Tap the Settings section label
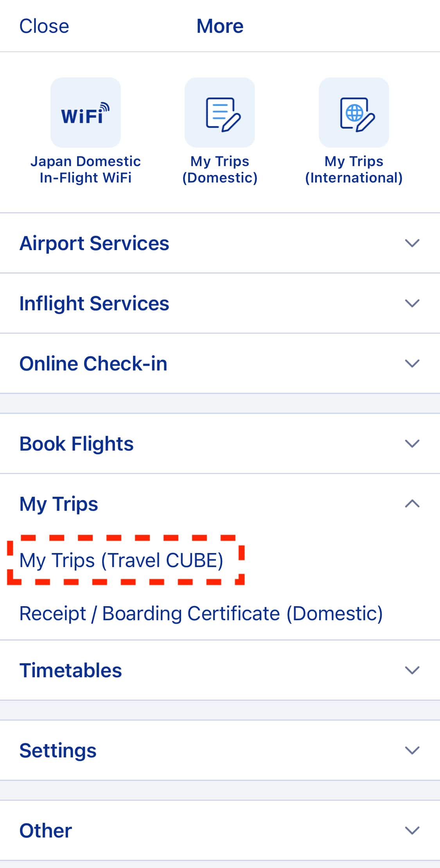440x868 pixels. coord(58,750)
